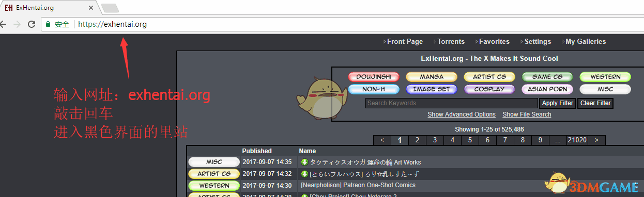This screenshot has height=197, width=644.
Task: Open a new tab with the blank tab button
Action: coord(110,8)
